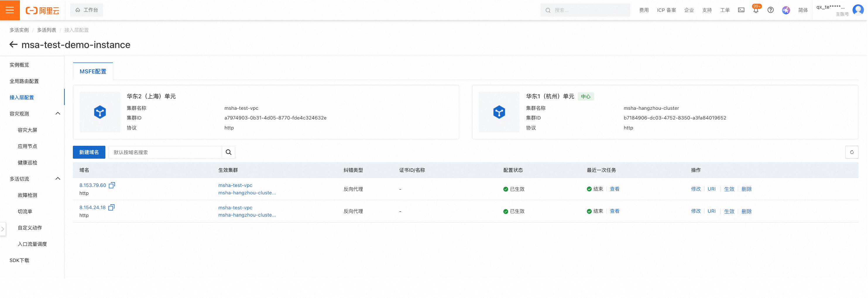Click 删除 for 8.154.24.18

click(x=747, y=211)
